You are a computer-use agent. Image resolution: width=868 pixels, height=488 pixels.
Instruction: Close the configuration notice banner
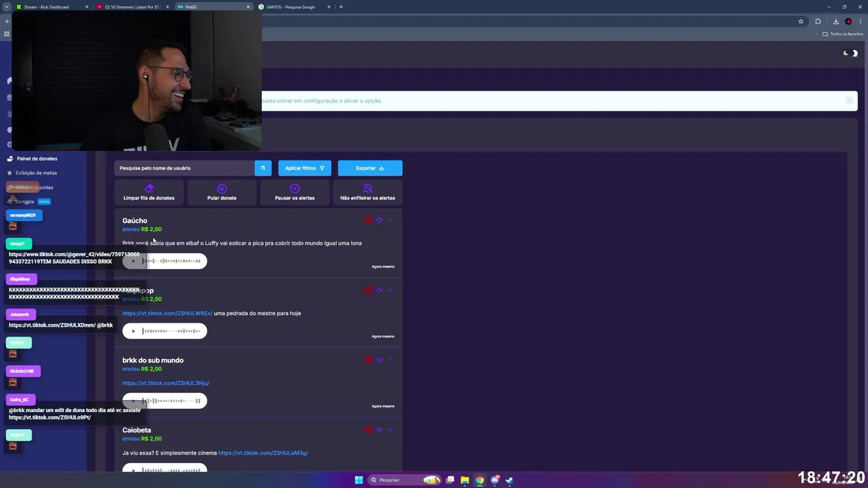pos(849,101)
